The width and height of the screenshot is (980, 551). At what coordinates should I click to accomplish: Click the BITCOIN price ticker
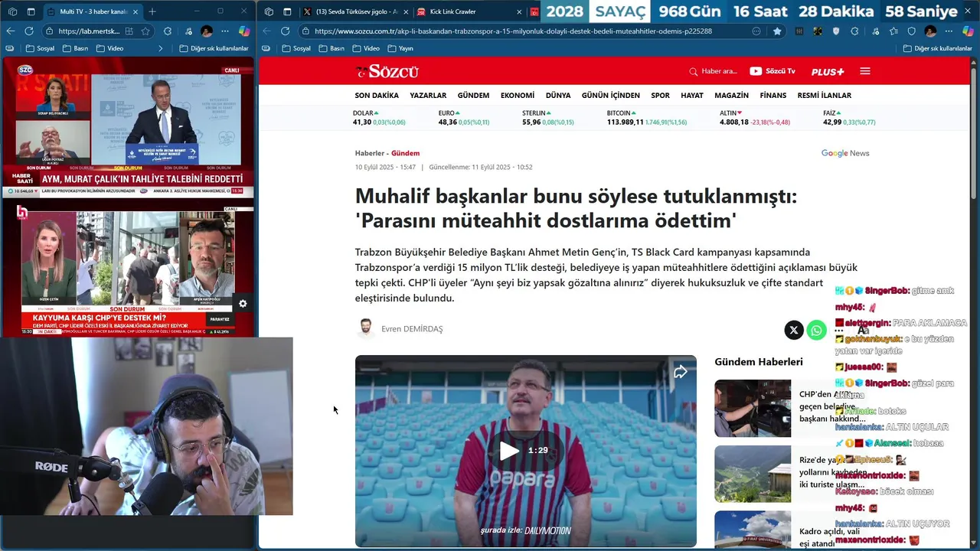[647, 118]
